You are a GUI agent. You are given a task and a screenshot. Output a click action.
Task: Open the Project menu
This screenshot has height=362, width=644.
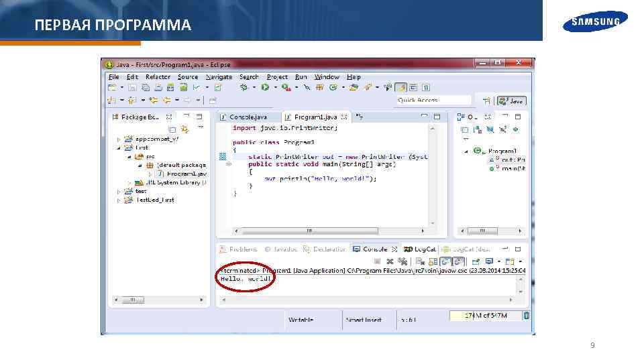tap(277, 76)
